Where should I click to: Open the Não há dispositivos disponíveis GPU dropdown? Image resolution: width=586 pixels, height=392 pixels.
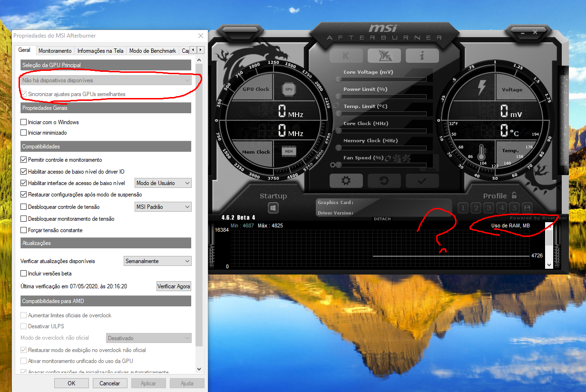pyautogui.click(x=106, y=80)
